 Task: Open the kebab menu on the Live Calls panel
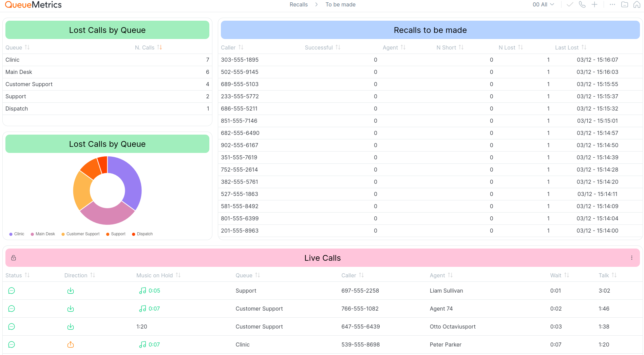tap(631, 258)
